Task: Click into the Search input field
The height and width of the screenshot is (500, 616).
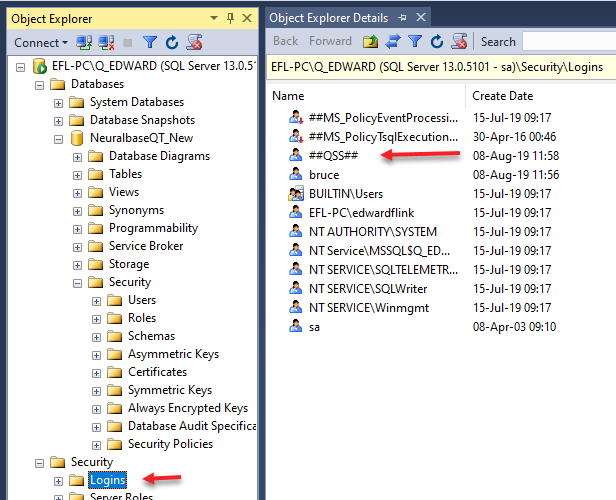Action: coord(569,42)
